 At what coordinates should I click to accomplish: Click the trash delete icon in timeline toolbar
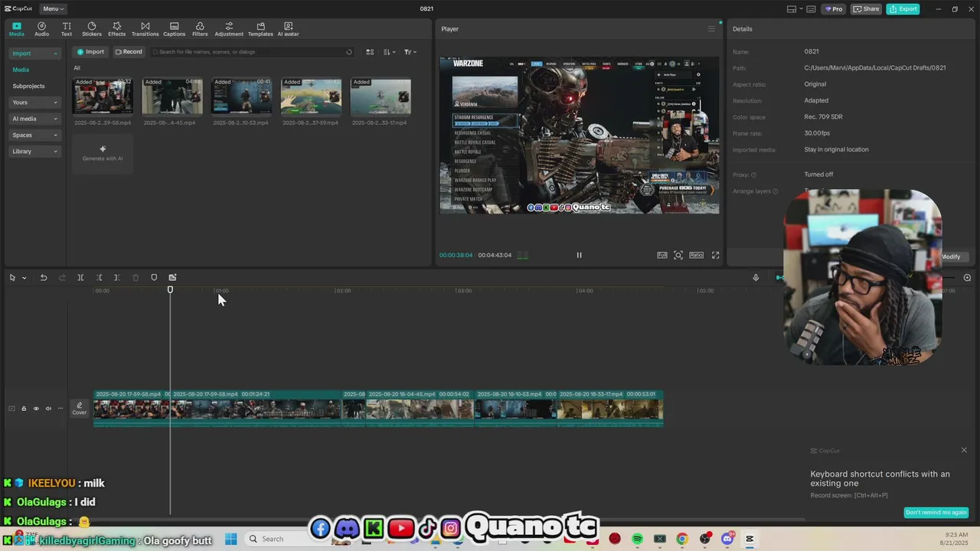(136, 278)
